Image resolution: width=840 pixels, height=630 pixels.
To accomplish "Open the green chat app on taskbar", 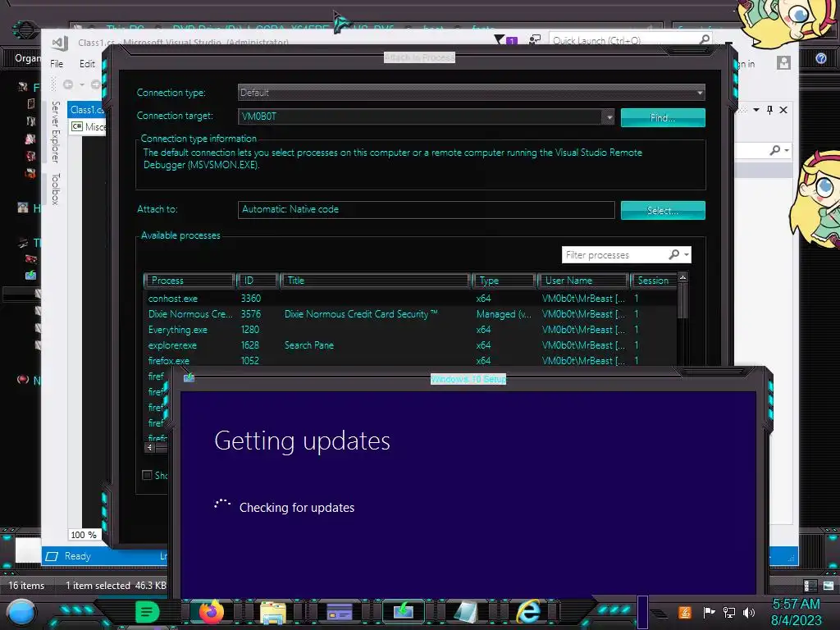I will tap(148, 612).
